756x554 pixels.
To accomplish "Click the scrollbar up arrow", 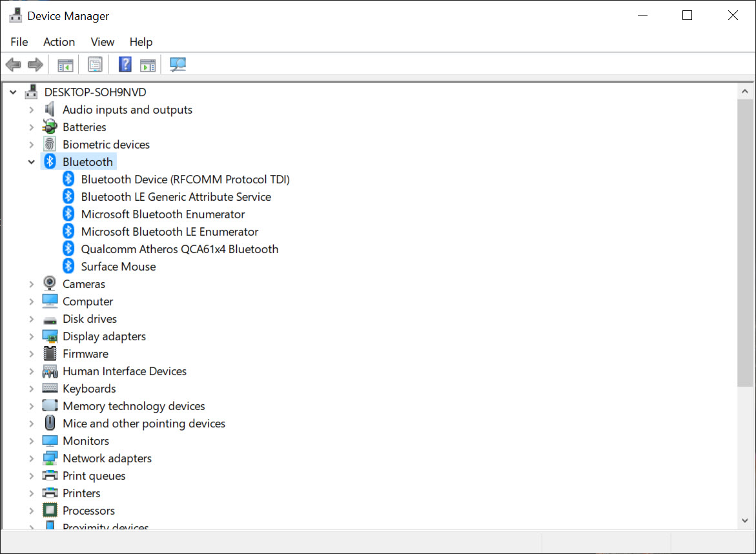I will pyautogui.click(x=745, y=91).
